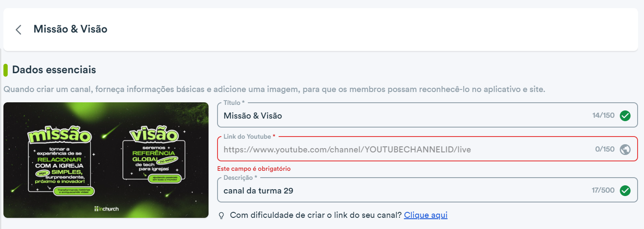This screenshot has height=229, width=644.
Task: Click the 'Este campo é obrigatório' error message
Action: coord(254,169)
